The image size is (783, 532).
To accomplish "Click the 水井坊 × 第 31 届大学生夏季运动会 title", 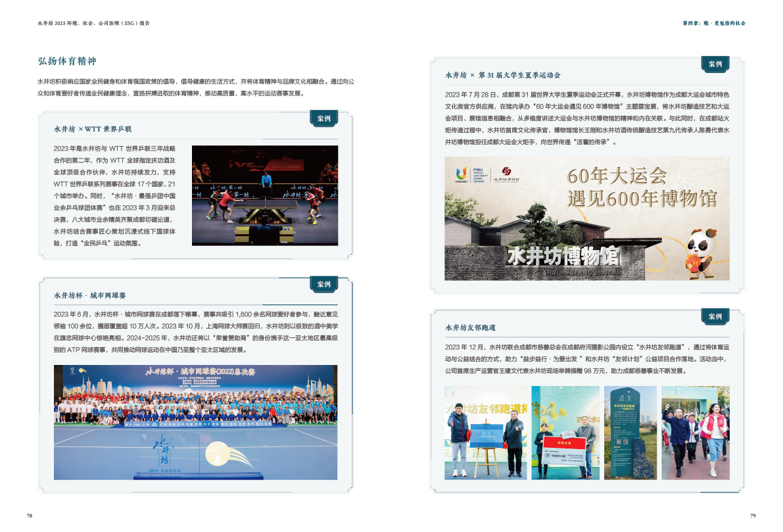I will point(502,75).
